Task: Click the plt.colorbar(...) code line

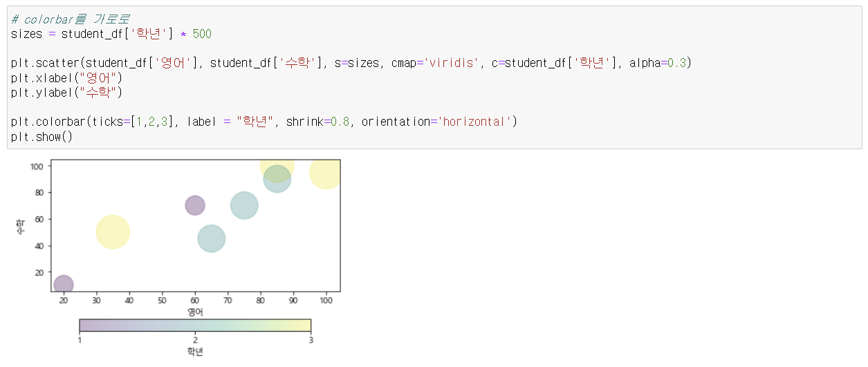Action: [x=264, y=122]
